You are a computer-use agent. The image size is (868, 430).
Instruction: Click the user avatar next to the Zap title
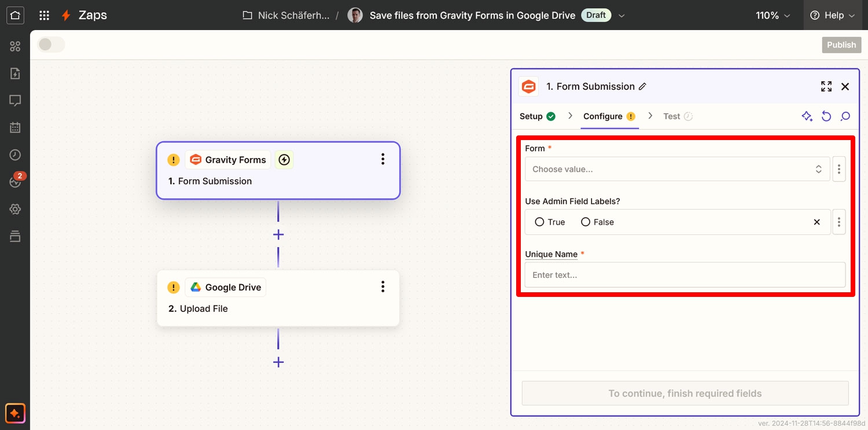click(355, 16)
